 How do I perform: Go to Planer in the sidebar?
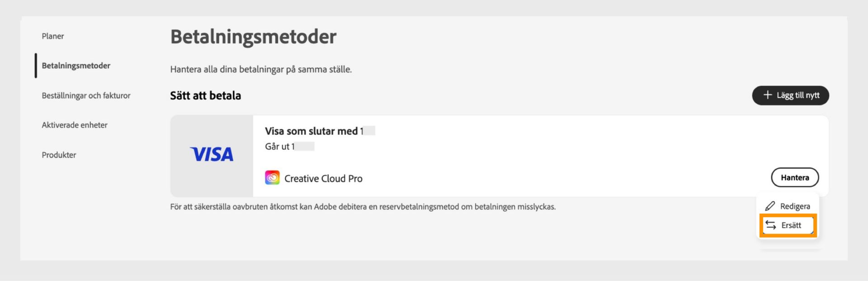coord(53,36)
